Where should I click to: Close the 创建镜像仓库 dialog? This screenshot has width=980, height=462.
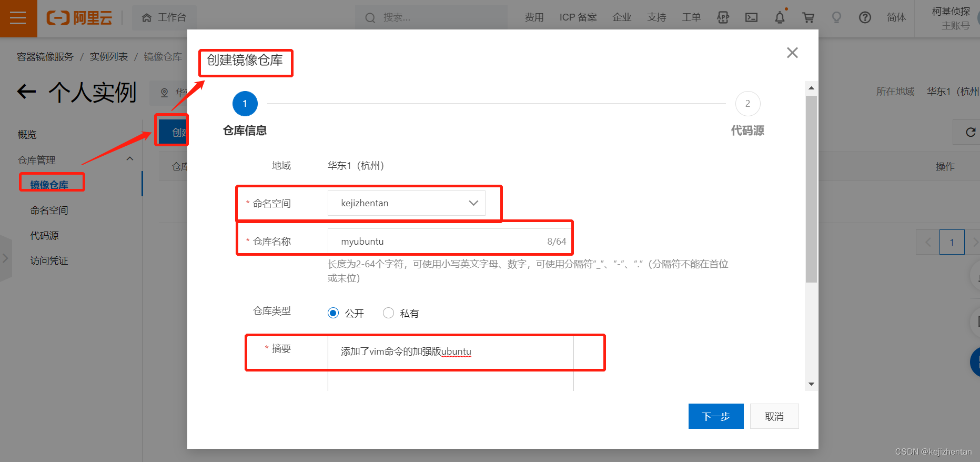tap(792, 53)
